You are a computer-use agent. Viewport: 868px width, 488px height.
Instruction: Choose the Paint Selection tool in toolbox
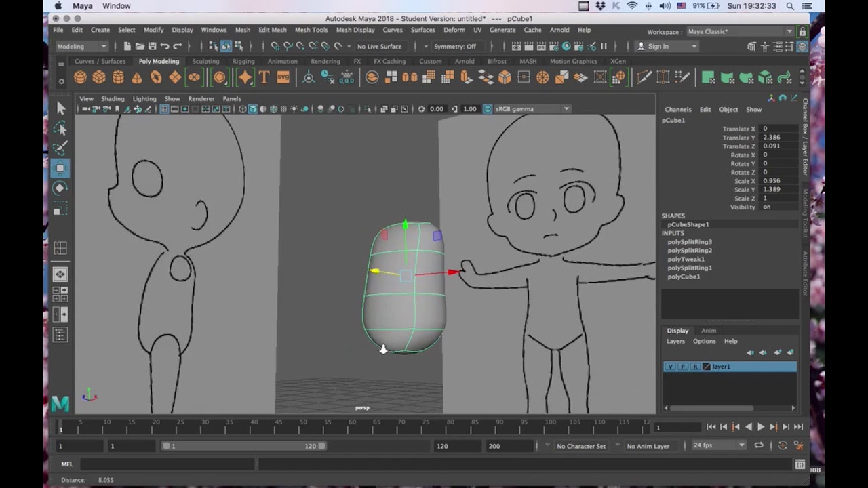60,148
